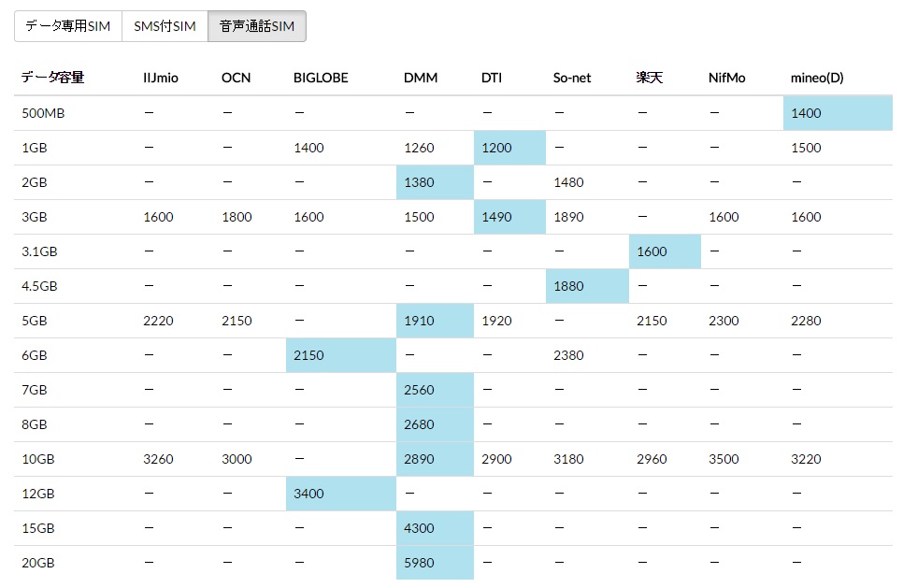903x588 pixels.
Task: Click NifMo price 3500
Action: (724, 459)
